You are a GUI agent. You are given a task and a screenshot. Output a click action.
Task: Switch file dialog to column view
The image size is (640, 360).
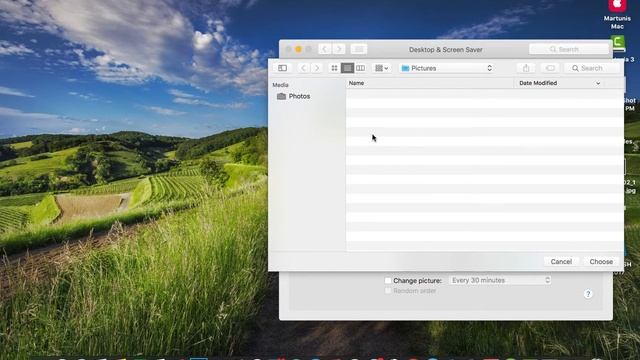point(360,68)
